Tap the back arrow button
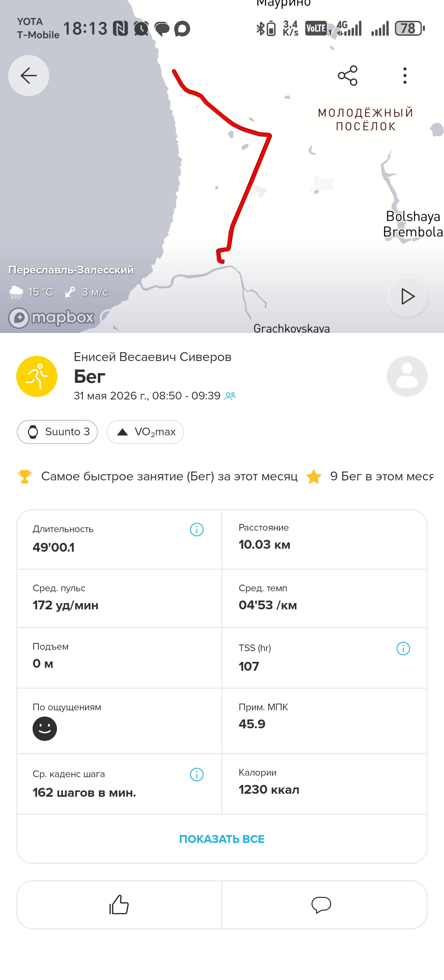Screen dimensions: 444x980 point(28,75)
